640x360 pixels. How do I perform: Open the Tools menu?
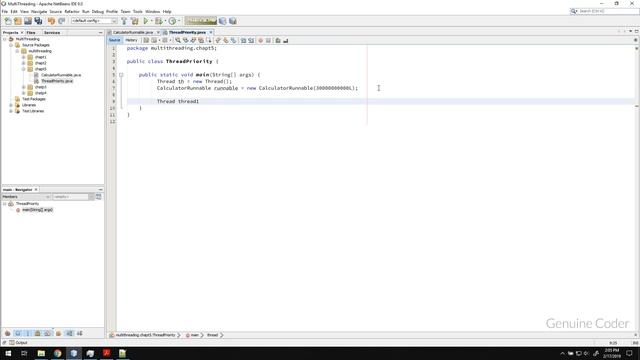coord(138,11)
